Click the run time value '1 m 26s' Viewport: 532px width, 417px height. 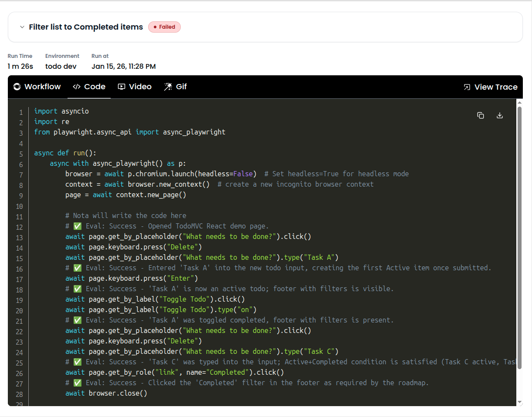20,67
